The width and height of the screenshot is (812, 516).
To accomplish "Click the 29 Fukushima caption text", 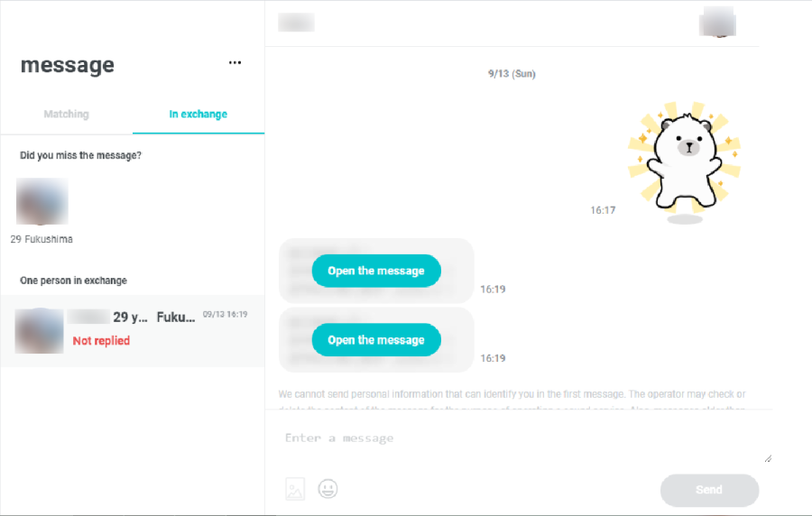I will coord(42,239).
